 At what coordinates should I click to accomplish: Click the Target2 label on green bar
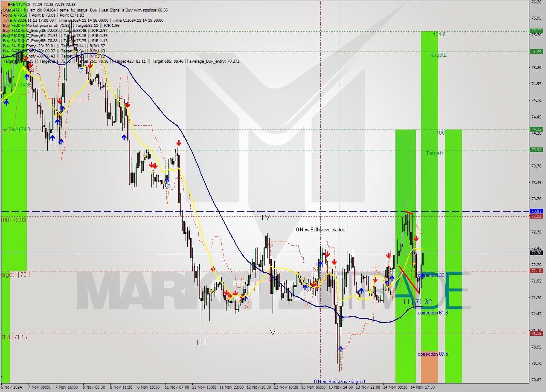438,55
